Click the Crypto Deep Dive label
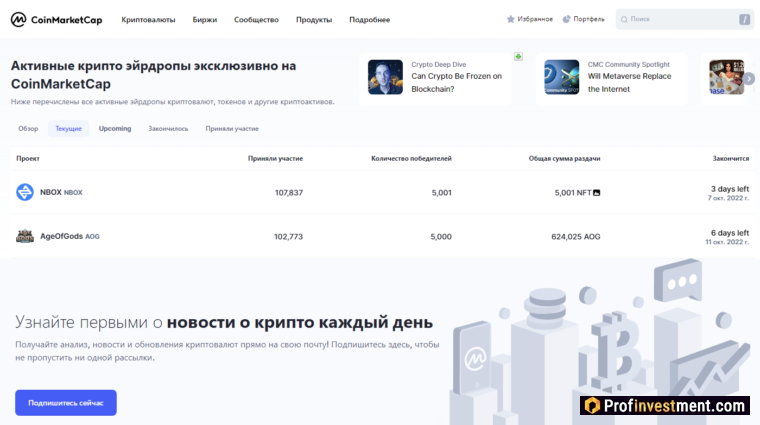This screenshot has width=760, height=425. point(439,64)
